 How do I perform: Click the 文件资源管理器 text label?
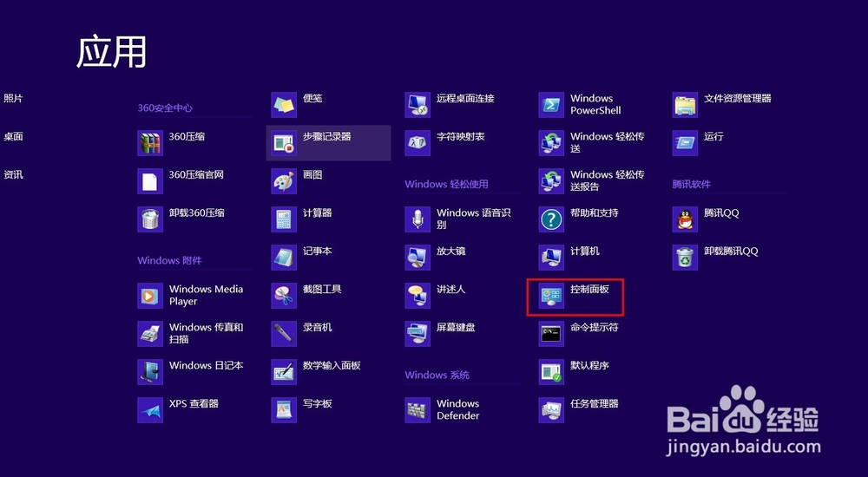[738, 99]
